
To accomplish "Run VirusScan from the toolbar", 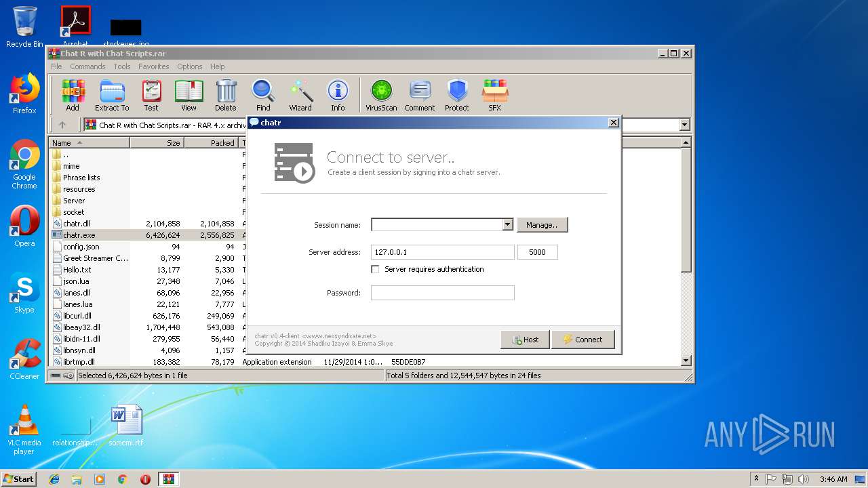I will [381, 96].
